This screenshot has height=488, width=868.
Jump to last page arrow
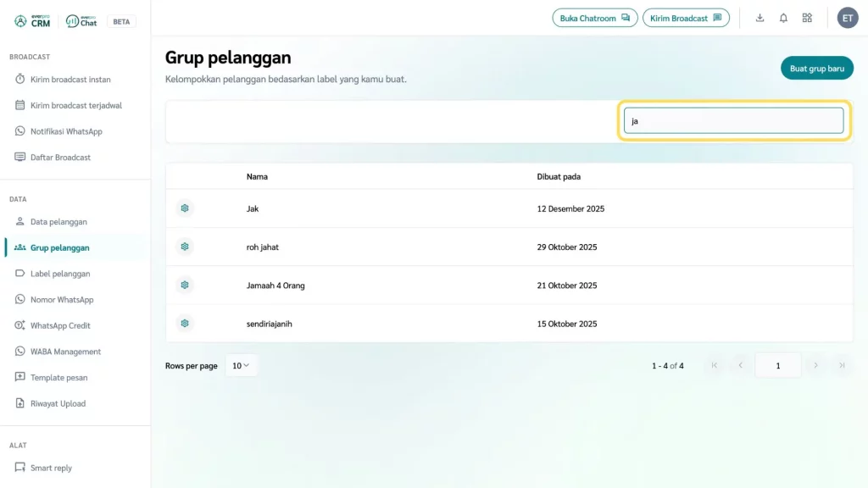pos(842,366)
